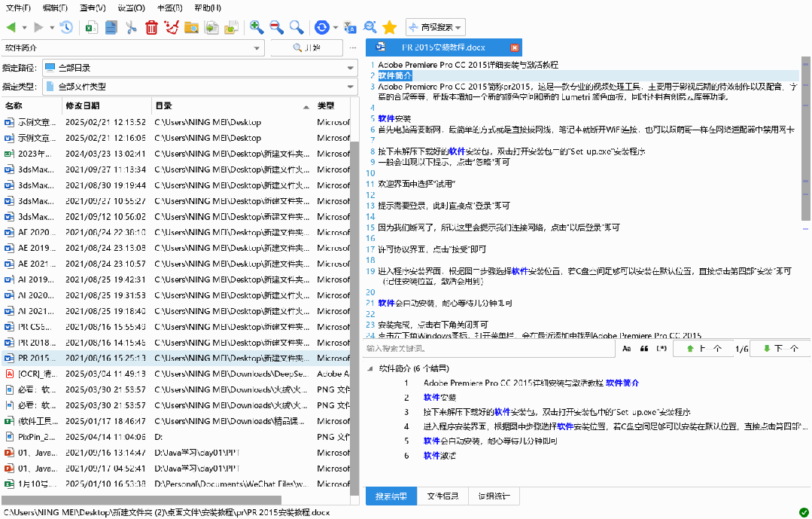This screenshot has height=519, width=812.
Task: Click preview pane vertical scrollbar
Action: click(806, 140)
